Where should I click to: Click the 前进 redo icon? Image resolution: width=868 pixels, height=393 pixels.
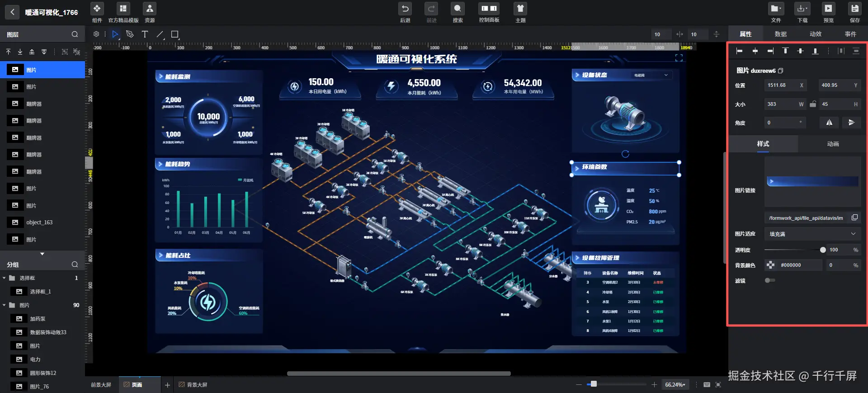(431, 9)
